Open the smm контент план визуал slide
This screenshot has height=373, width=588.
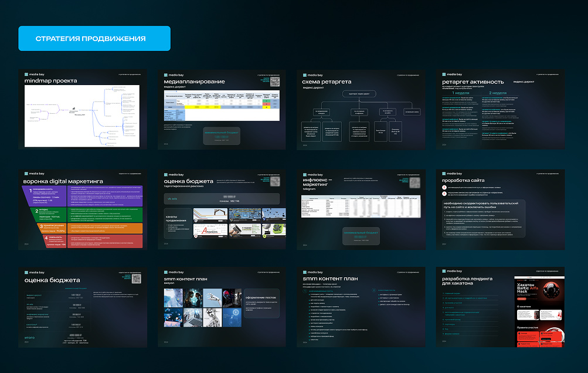(222, 307)
